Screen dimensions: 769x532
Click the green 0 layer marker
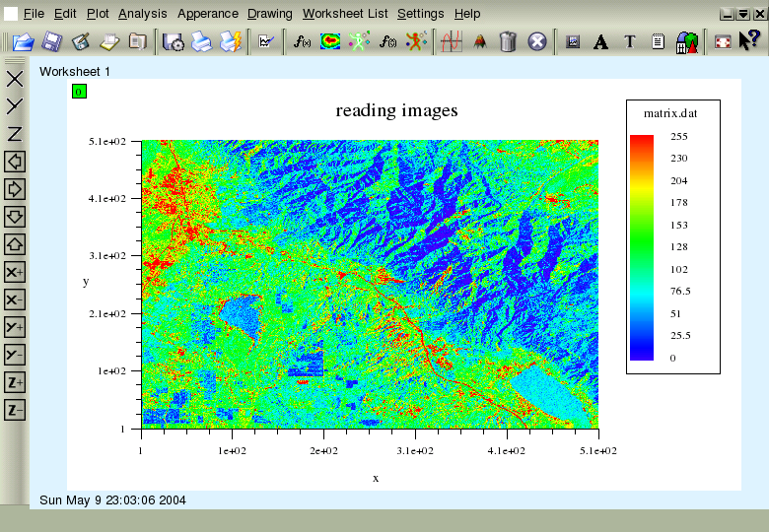[79, 92]
